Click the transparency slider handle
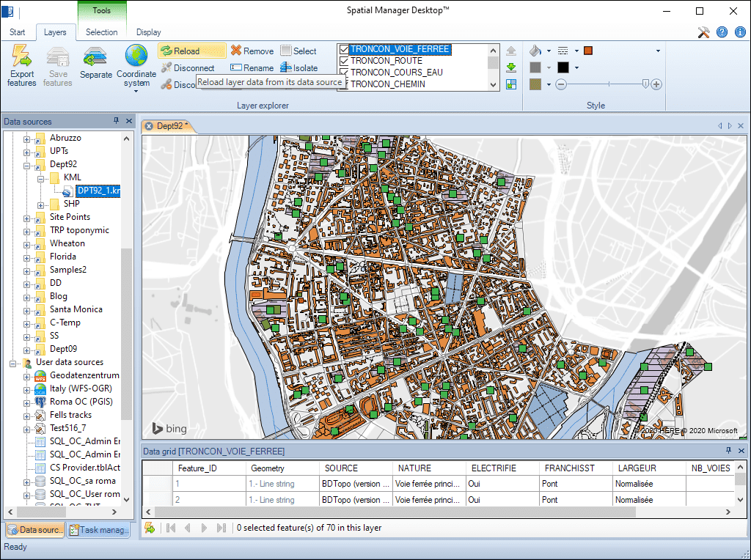The width and height of the screenshot is (751, 560). coord(645,84)
